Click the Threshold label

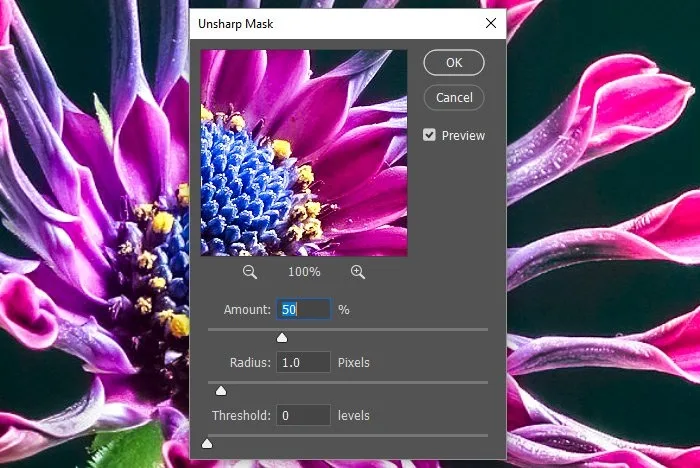tap(242, 416)
